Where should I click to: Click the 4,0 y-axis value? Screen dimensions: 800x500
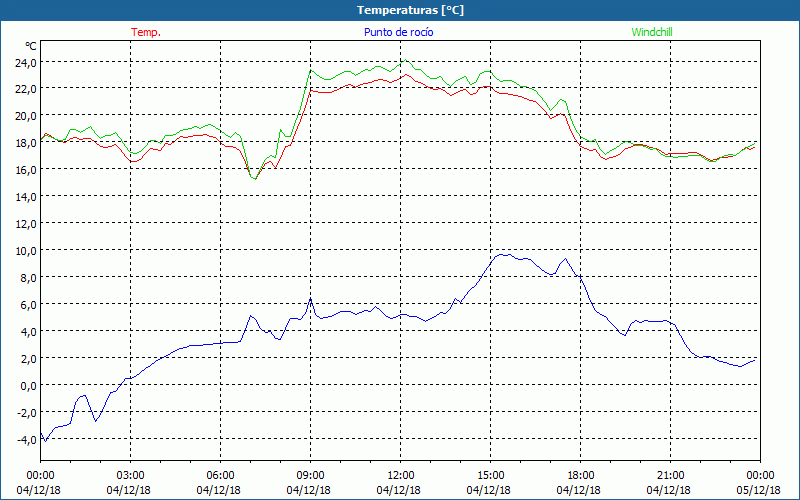[x=29, y=332]
